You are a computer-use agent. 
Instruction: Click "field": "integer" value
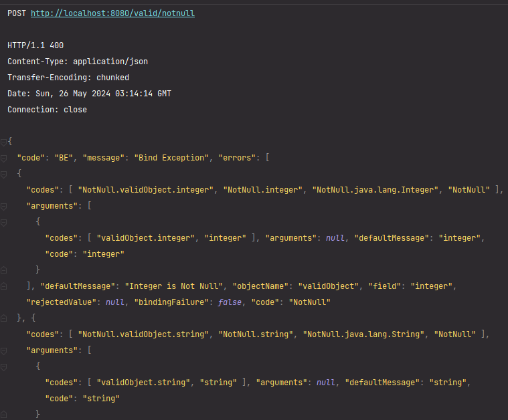[x=431, y=286]
